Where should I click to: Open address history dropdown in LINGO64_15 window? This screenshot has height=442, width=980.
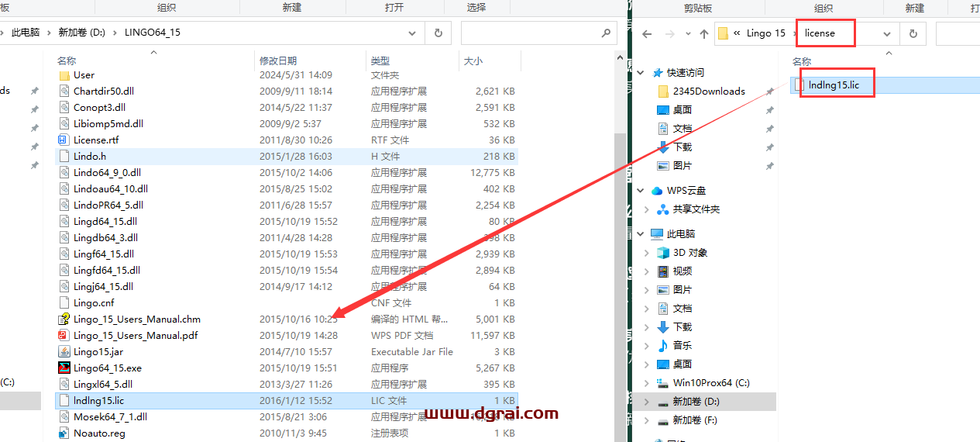coord(413,33)
